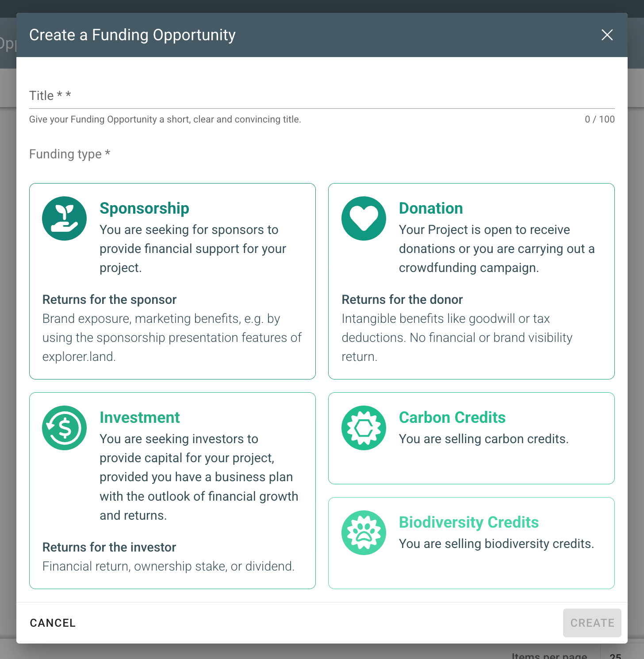Open Items per page dropdown behind dialog
Viewport: 644px width, 659px height.
615,655
